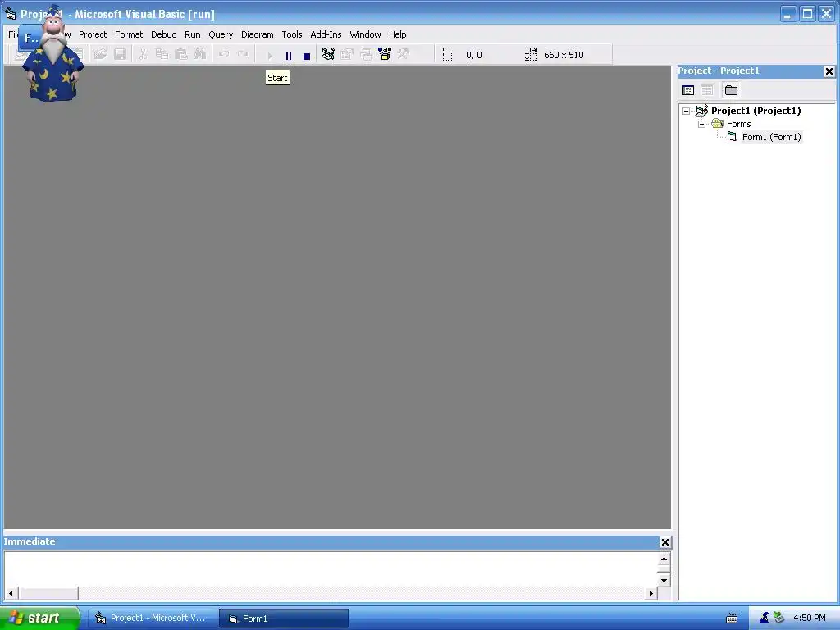The width and height of the screenshot is (840, 630).
Task: Select Project1 (Project1) in project tree
Action: click(x=756, y=111)
